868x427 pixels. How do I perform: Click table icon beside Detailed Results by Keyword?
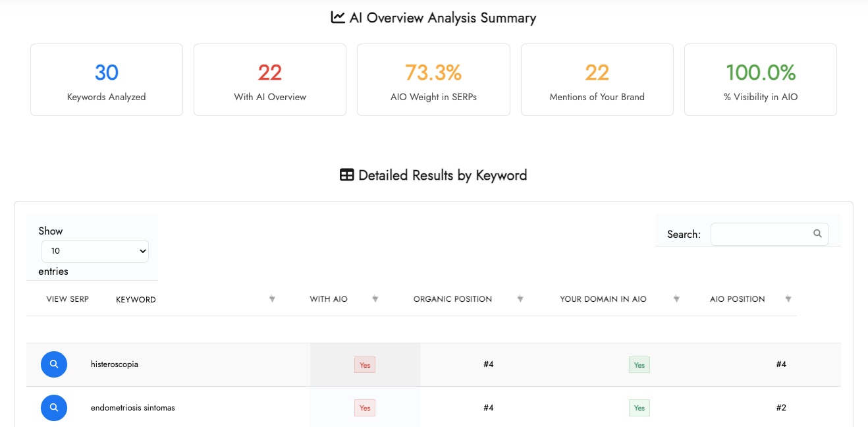click(347, 175)
